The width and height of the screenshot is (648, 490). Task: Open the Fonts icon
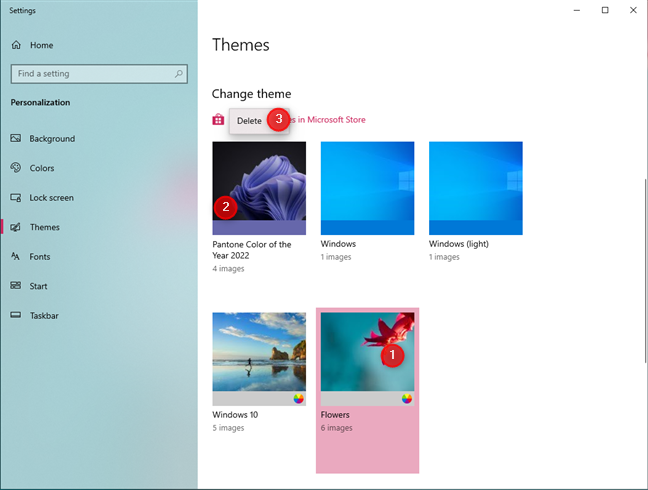16,256
